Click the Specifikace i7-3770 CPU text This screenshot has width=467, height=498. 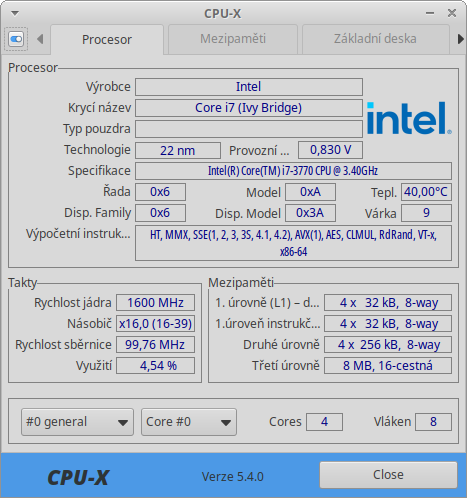[x=293, y=171]
